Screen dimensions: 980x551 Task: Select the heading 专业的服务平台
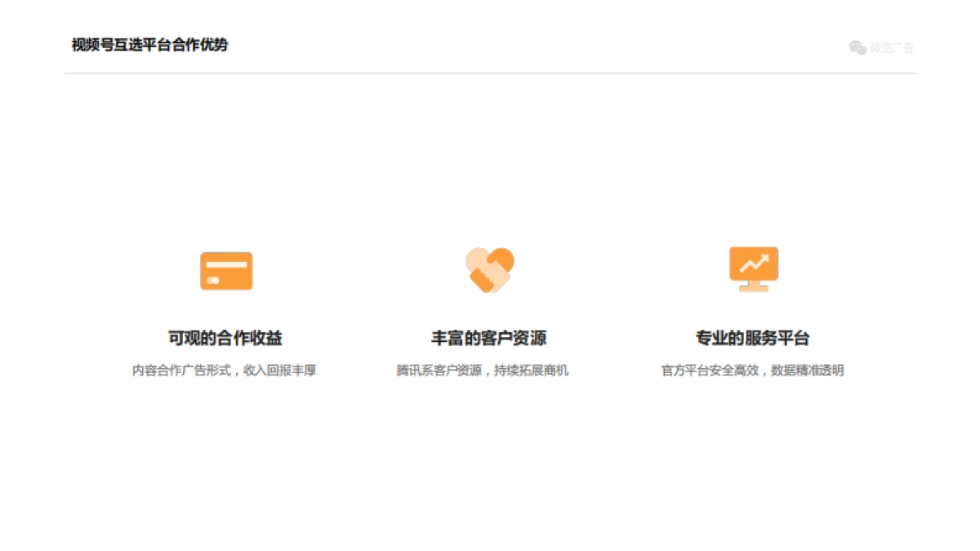[752, 338]
